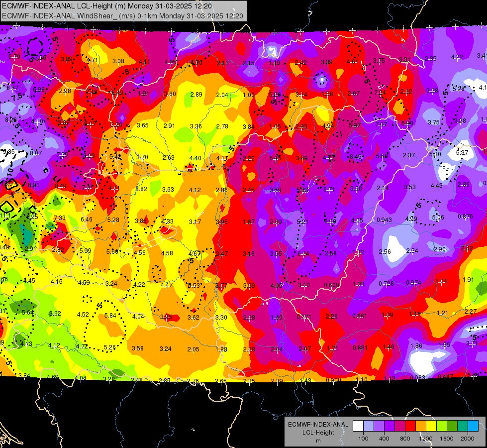Click the wind shear value 7.55
487x448 pixels.
coord(62,154)
